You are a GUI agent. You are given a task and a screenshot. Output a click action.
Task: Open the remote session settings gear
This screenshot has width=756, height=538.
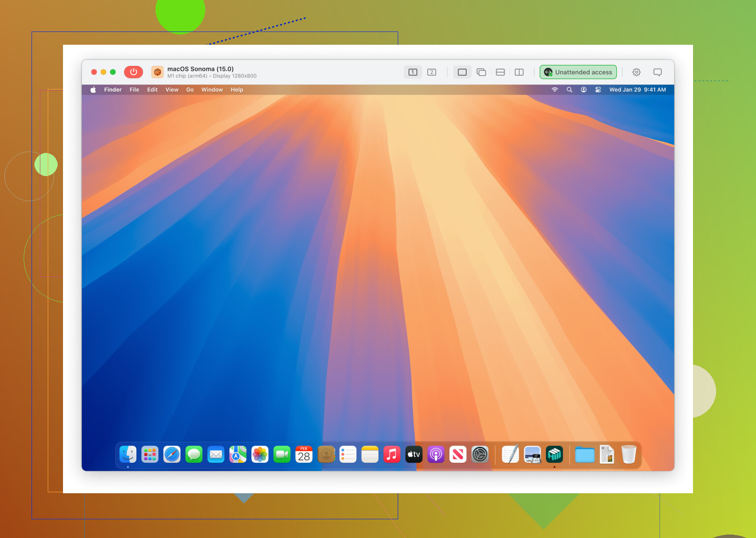[x=636, y=72]
